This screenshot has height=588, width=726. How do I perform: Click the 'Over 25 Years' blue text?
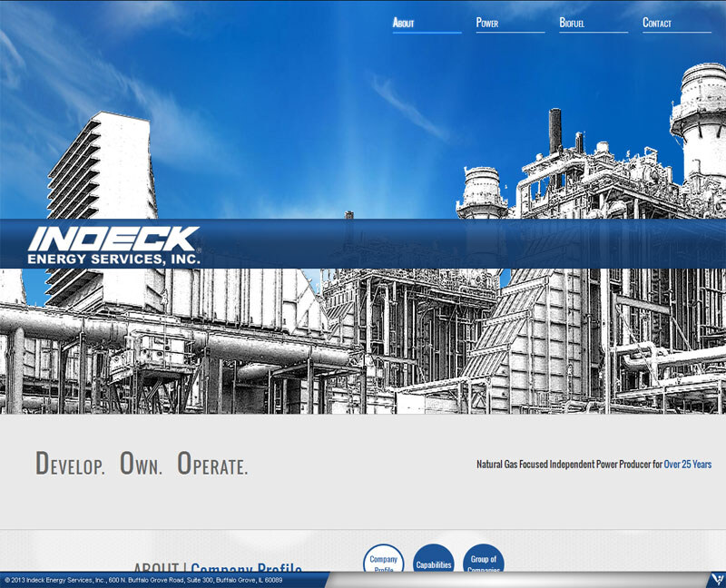[x=688, y=464]
